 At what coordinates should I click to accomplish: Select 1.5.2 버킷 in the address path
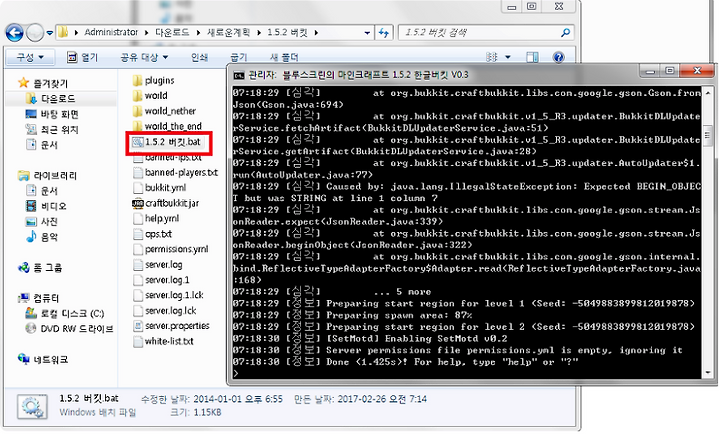click(x=287, y=32)
